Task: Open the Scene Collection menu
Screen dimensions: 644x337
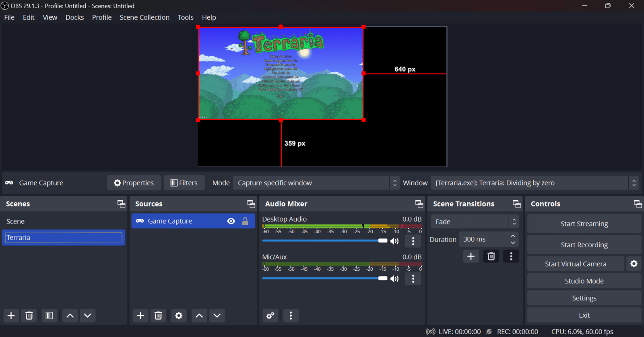Action: tap(144, 17)
